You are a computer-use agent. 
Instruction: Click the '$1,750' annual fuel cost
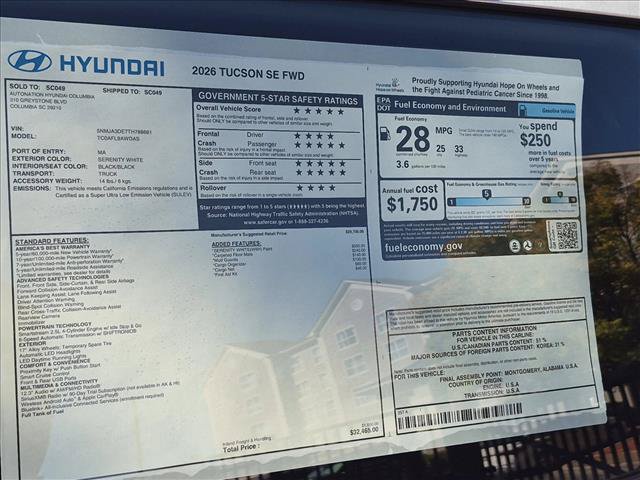(412, 204)
